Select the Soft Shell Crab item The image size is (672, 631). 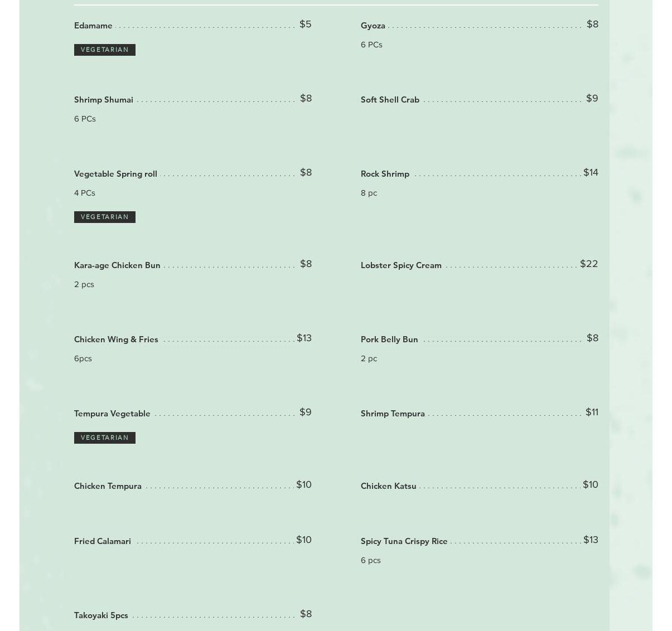pos(390,100)
